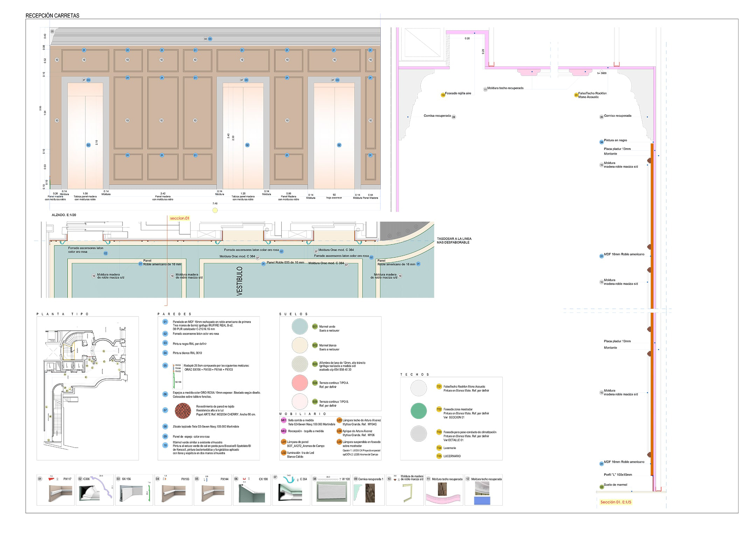756x534 pixels.
Task: Click the orange L05 Lámpara suspendida badge
Action: [x=339, y=442]
